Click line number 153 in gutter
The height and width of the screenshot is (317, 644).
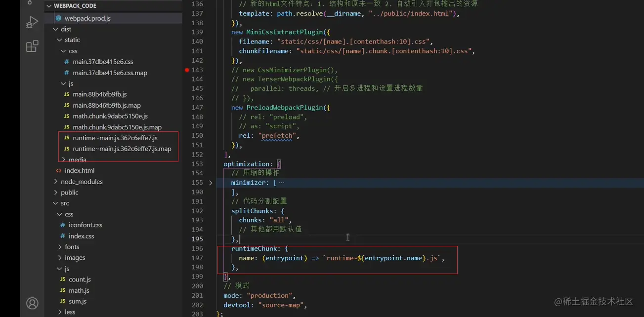(197, 164)
